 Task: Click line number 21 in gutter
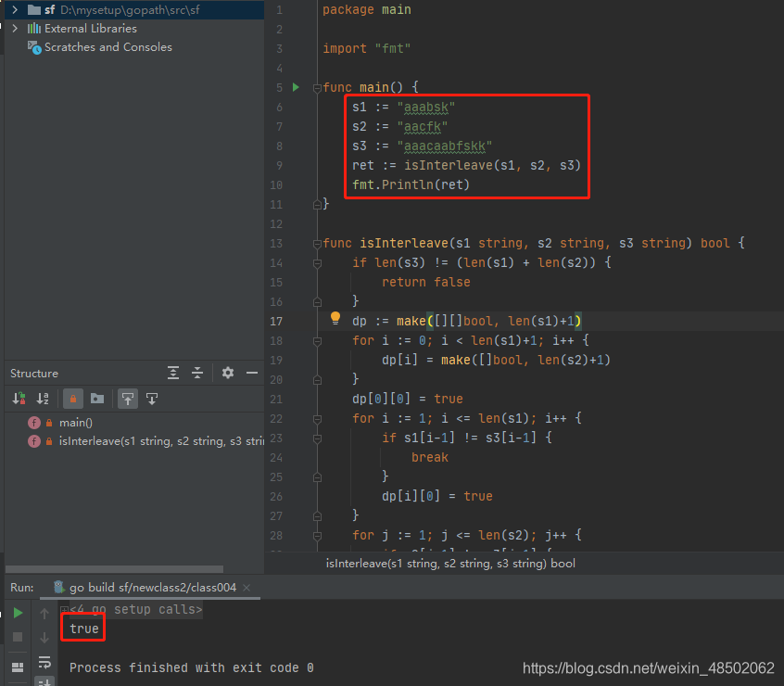[x=276, y=399]
